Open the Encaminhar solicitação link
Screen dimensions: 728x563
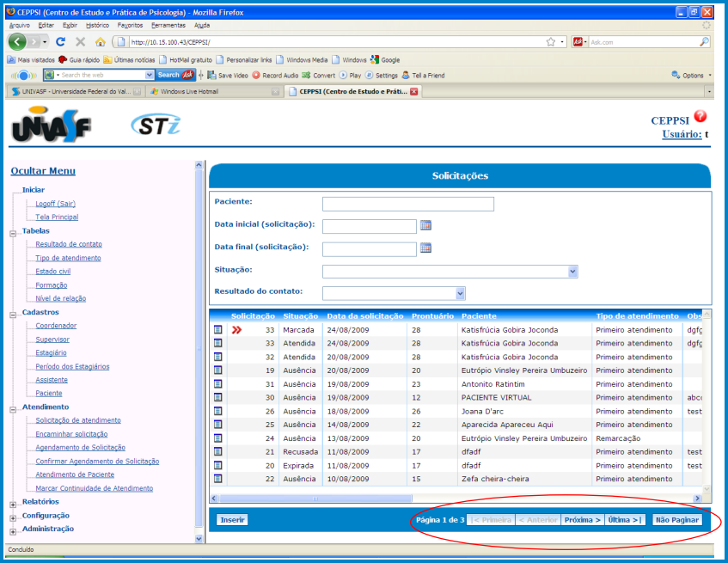[71, 434]
